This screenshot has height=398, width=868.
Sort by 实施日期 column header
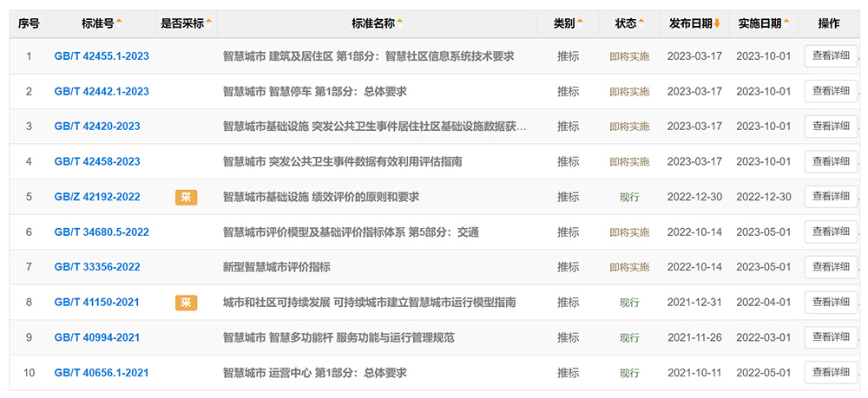coord(764,23)
